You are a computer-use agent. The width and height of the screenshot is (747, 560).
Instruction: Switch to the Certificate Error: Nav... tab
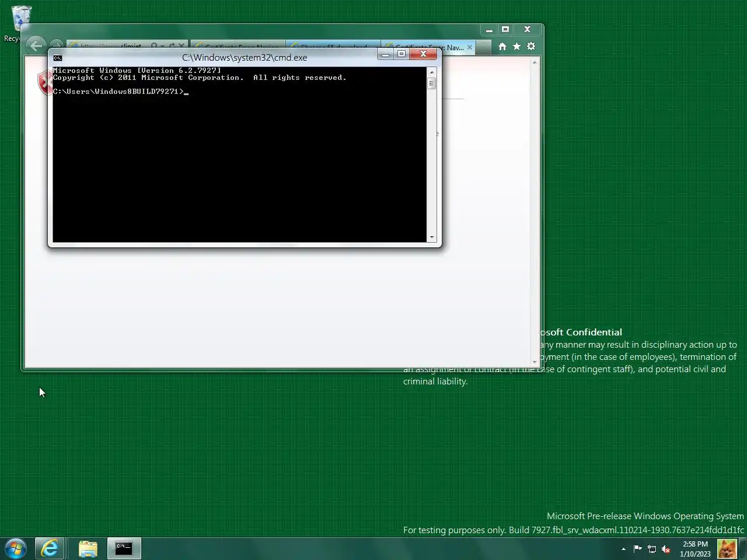[x=428, y=47]
